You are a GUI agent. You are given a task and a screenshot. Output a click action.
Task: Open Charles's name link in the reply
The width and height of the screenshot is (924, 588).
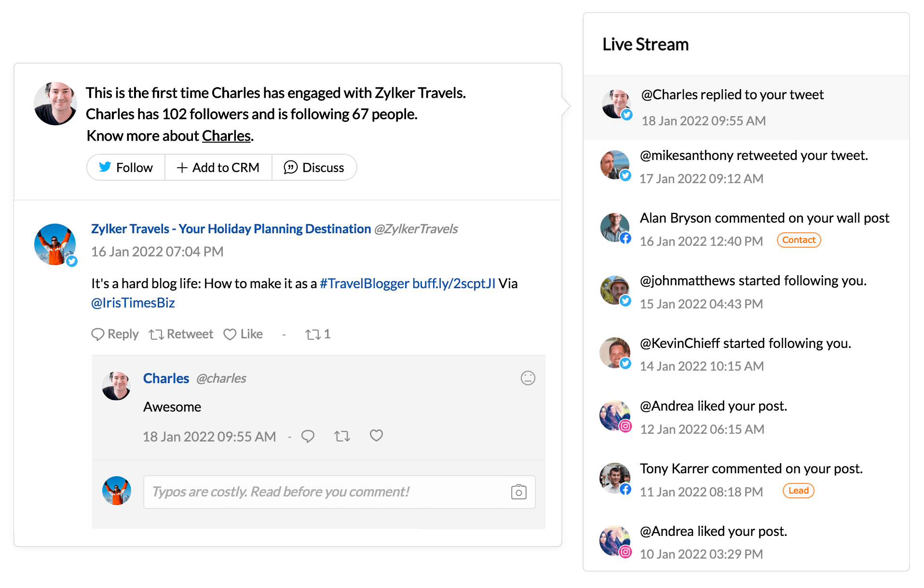(166, 378)
